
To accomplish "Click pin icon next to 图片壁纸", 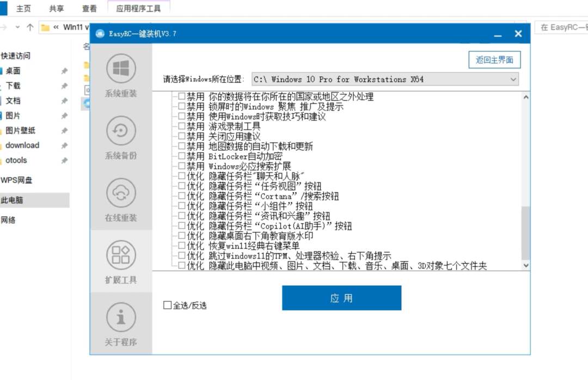I will (x=64, y=131).
